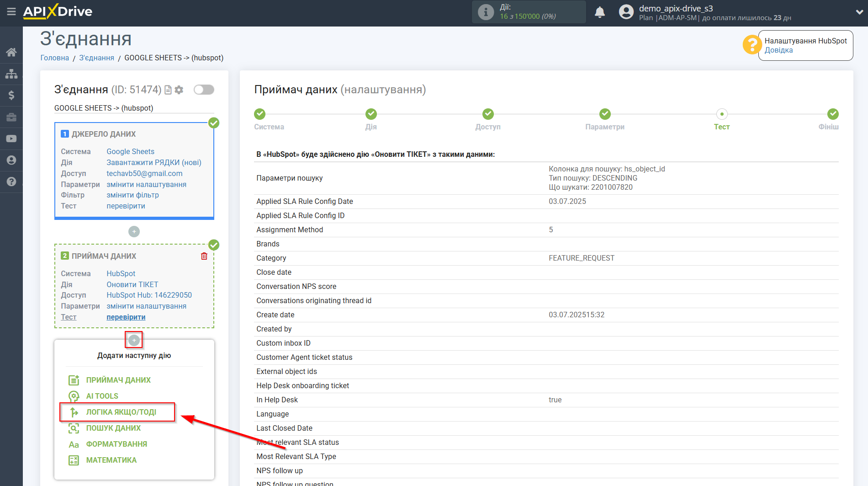
Task: Click the plus between source and receiver
Action: (134, 232)
